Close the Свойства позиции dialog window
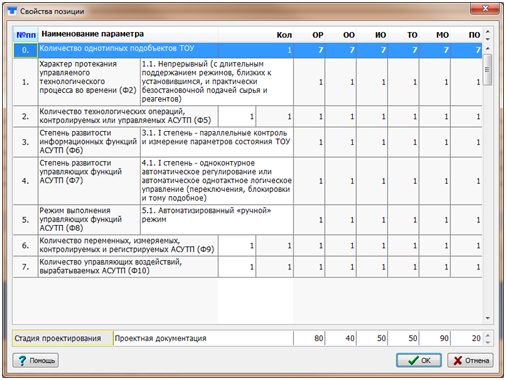 [485, 9]
